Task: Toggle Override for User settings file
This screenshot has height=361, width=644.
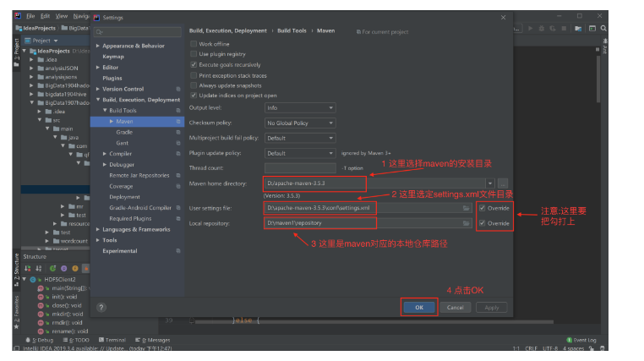Action: (483, 208)
